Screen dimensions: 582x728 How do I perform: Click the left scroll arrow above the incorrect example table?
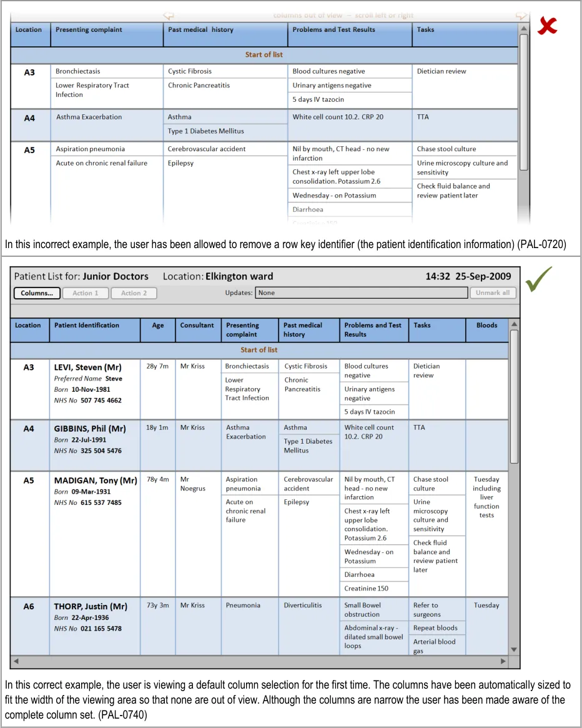tap(168, 15)
